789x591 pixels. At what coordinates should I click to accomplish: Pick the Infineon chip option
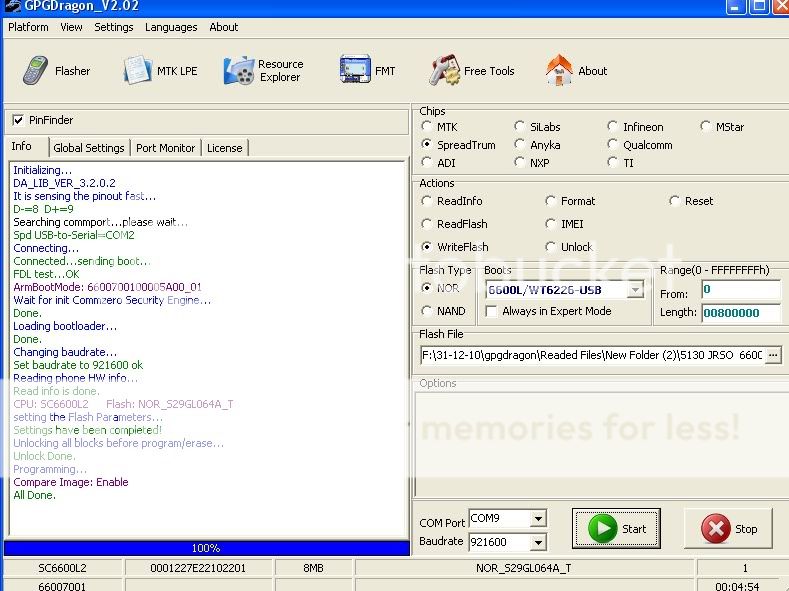[612, 126]
